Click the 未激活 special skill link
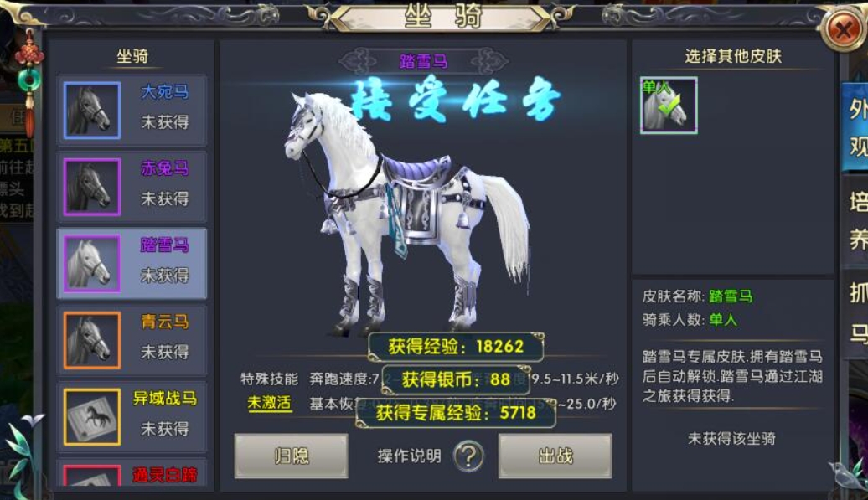 point(269,403)
